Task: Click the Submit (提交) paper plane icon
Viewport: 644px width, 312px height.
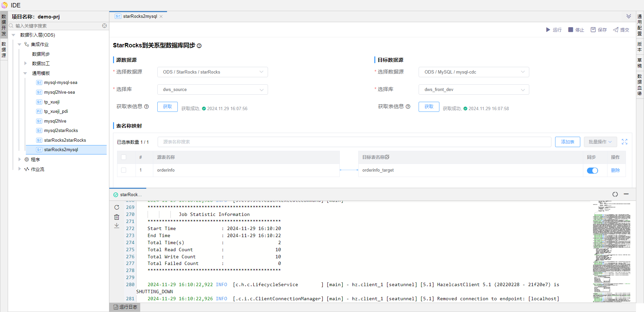Action: (616, 30)
